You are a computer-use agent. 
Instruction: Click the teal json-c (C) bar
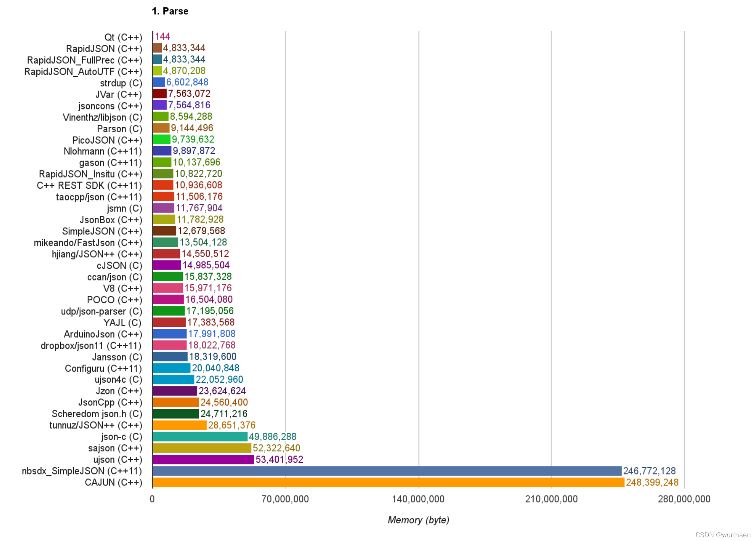point(200,436)
